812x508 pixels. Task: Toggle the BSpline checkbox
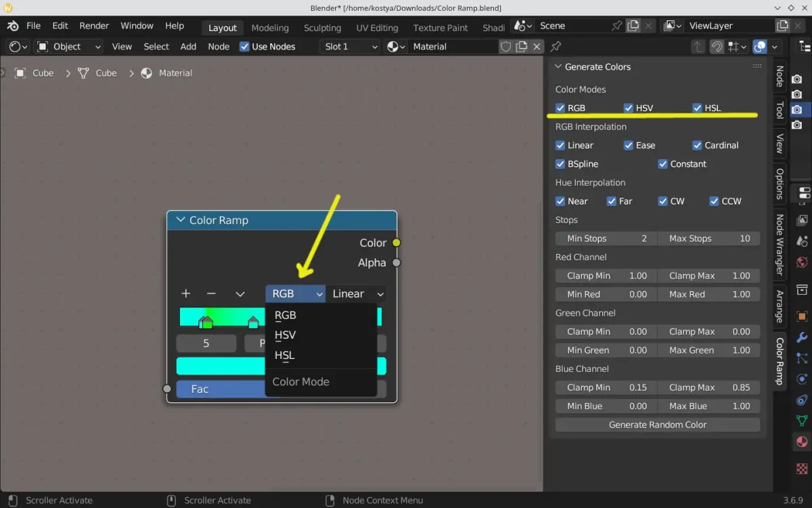pos(560,164)
